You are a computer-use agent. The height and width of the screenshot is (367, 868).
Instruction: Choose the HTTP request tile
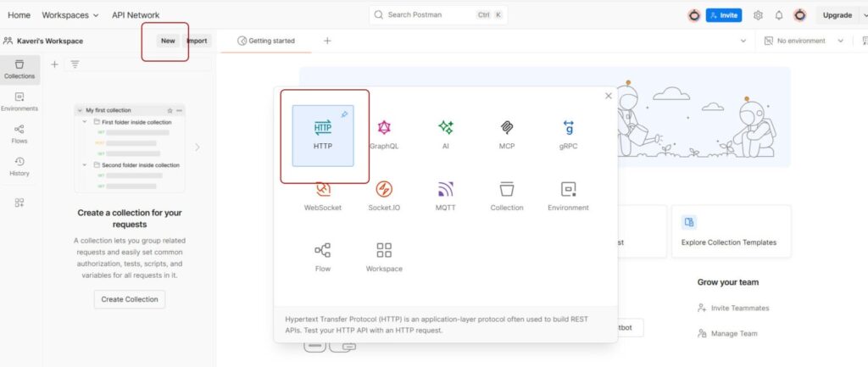pyautogui.click(x=323, y=136)
